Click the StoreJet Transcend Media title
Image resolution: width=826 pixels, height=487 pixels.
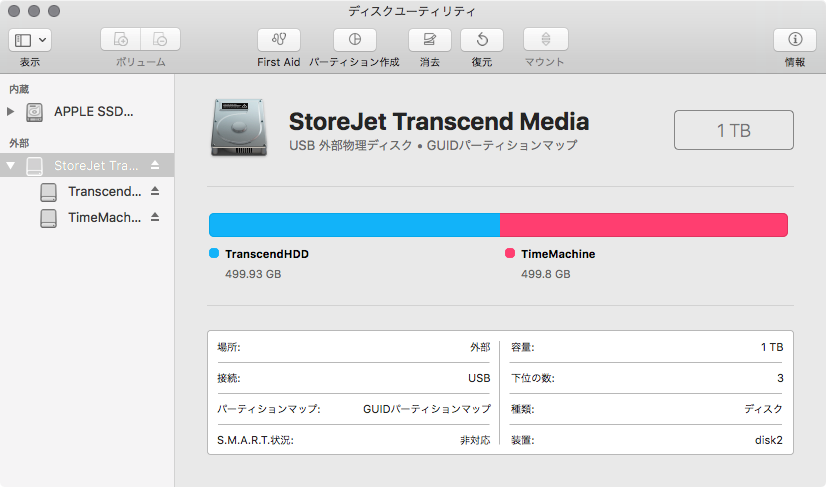(439, 122)
